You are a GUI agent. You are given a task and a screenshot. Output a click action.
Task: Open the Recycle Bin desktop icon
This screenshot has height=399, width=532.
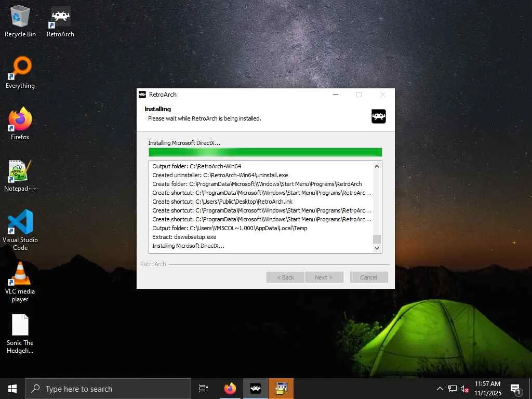tap(20, 21)
